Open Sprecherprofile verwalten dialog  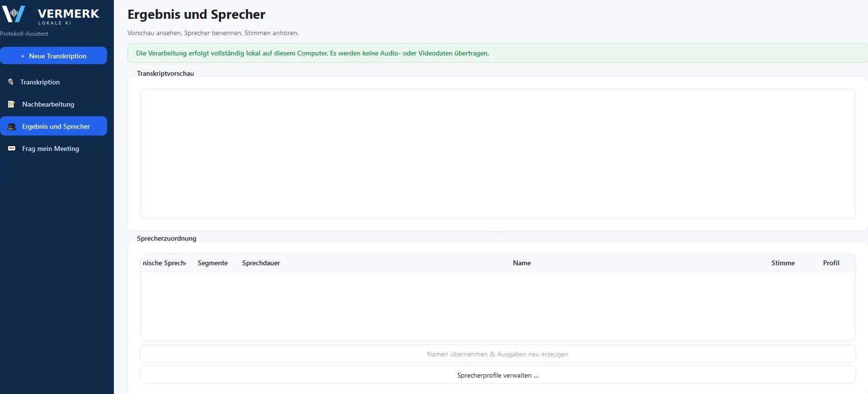[x=497, y=375]
